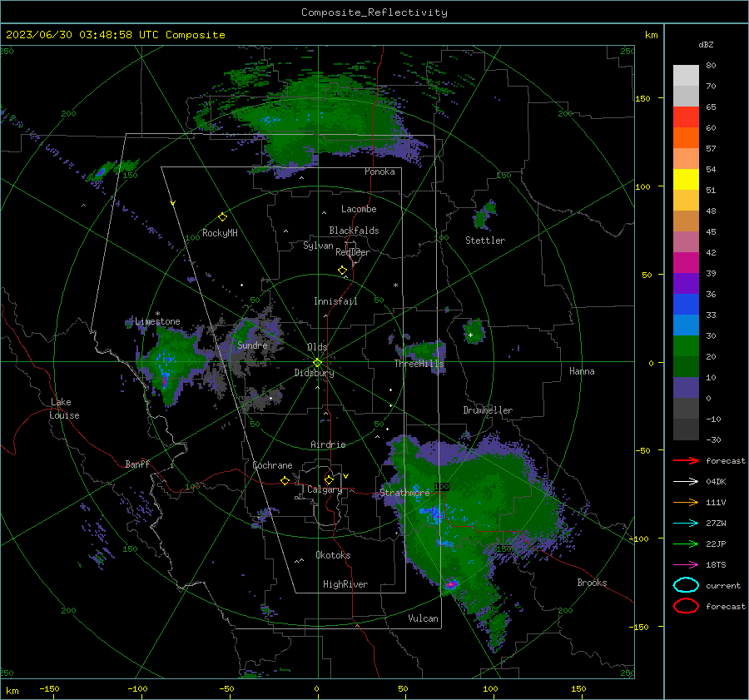The image size is (749, 700).
Task: Click the Ponoka city label
Action: point(379,171)
